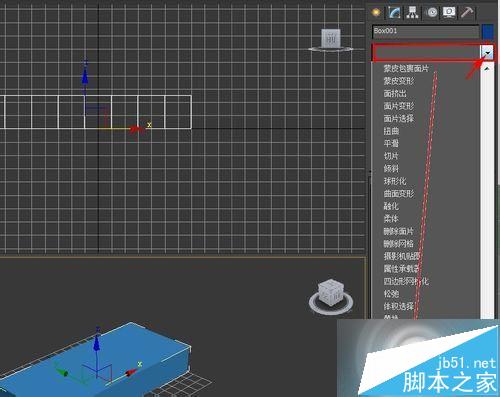This screenshot has width=500, height=397.
Task: Open the Create command panel tab
Action: pyautogui.click(x=376, y=12)
